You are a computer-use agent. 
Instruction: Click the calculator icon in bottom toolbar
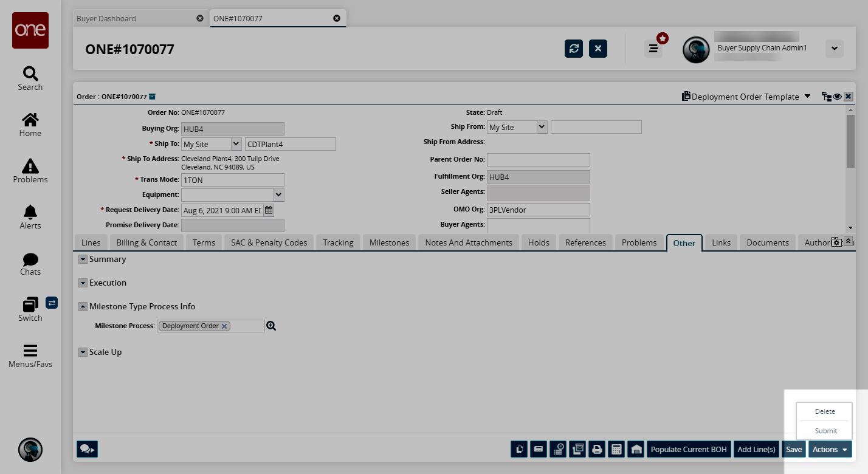point(616,450)
